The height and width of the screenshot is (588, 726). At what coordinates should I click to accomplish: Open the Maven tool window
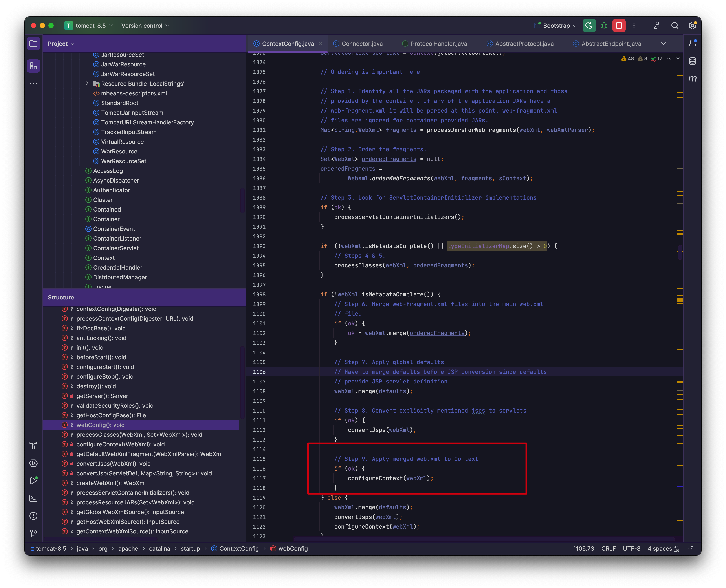coord(693,79)
